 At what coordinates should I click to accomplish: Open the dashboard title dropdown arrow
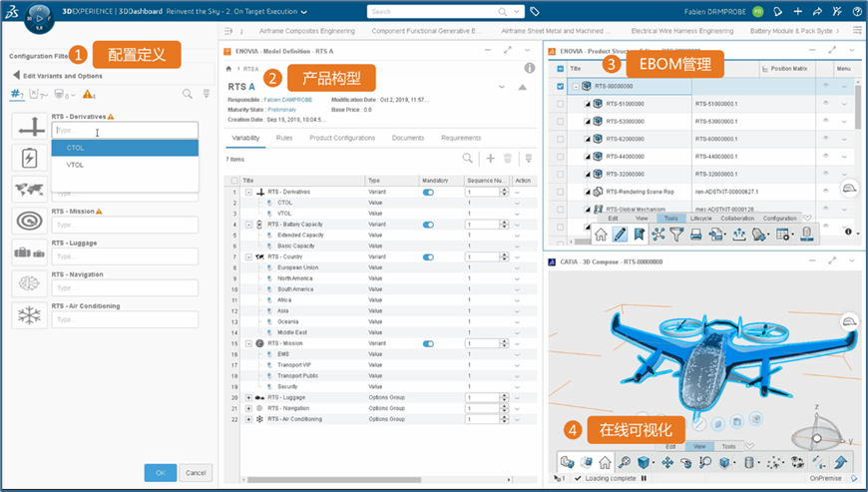click(x=304, y=12)
